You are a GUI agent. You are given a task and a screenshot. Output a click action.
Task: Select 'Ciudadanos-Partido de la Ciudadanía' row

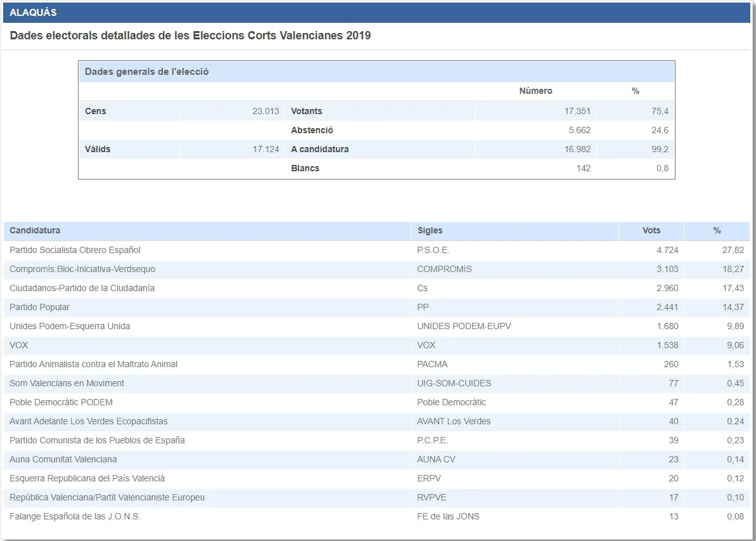(376, 288)
